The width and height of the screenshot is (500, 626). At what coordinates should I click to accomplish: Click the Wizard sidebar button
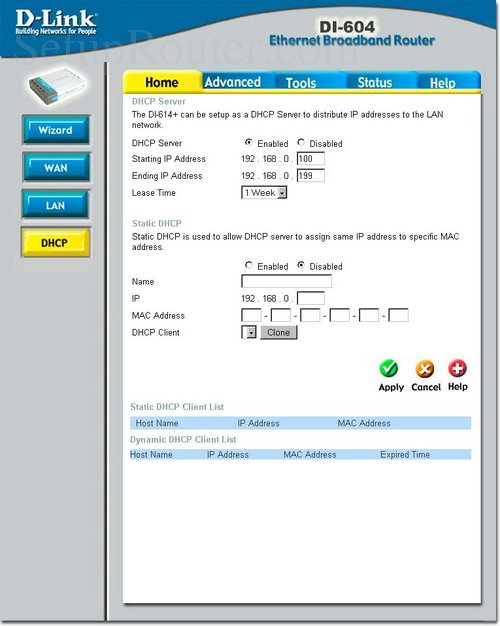pyautogui.click(x=56, y=130)
